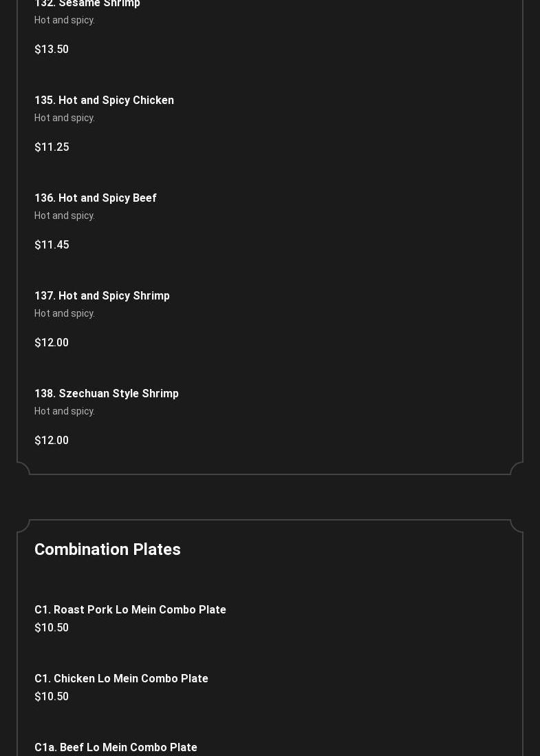Click the description under Hot and Spicy Beef
Image resolution: width=540 pixels, height=756 pixels.
(65, 216)
